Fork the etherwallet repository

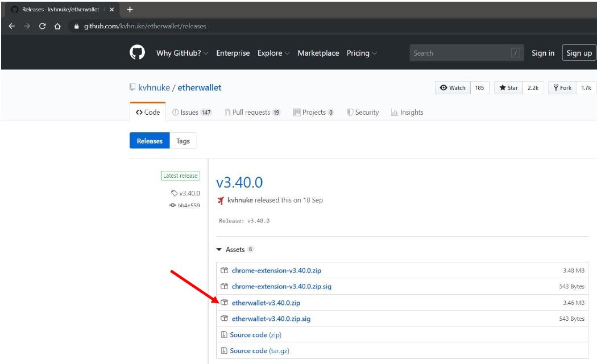click(562, 87)
